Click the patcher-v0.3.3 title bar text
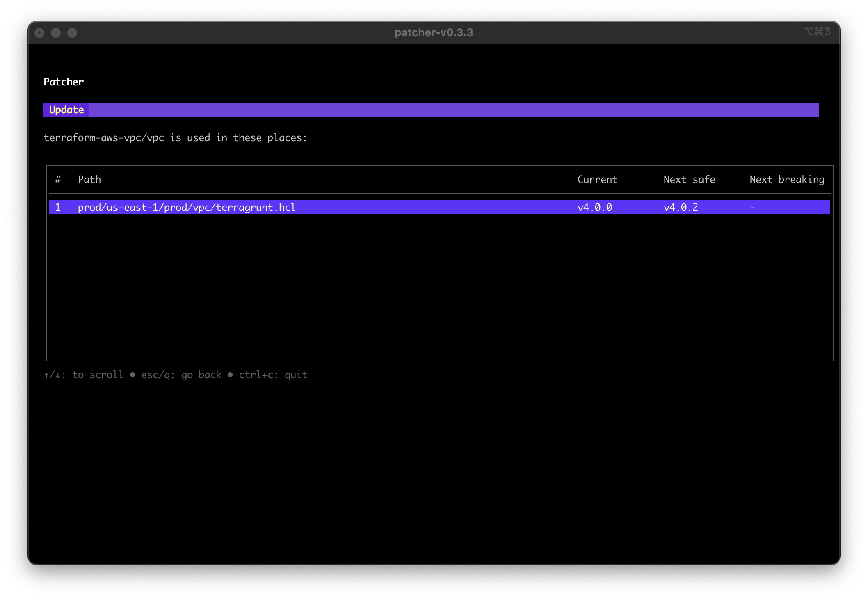Screen dimensions: 868x599 tap(434, 33)
